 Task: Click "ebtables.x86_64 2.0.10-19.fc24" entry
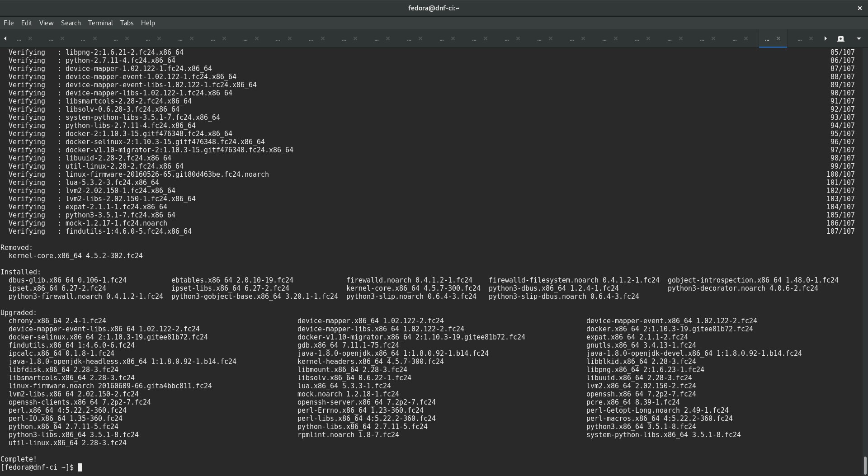pyautogui.click(x=232, y=280)
